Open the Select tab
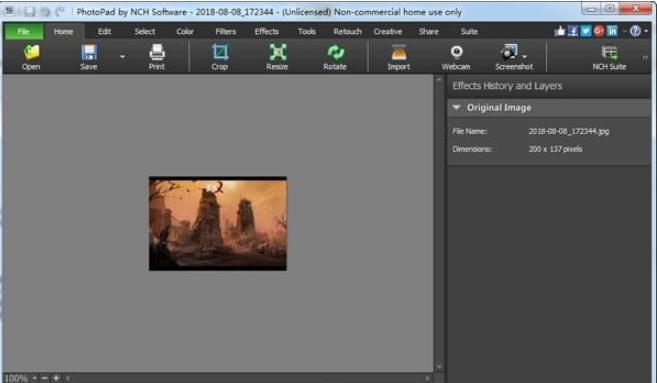 (145, 31)
